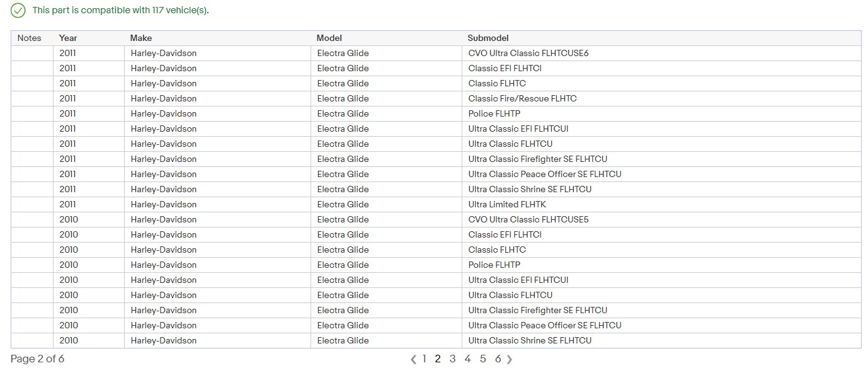Go to last page 6
This screenshot has height=368, width=868.
498,359
